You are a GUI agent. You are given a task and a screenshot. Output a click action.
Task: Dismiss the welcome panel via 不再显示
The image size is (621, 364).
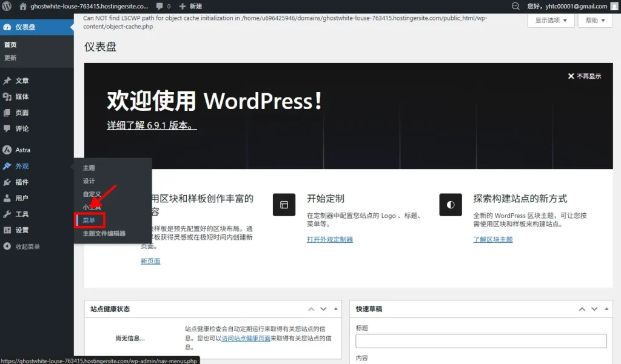pos(586,76)
